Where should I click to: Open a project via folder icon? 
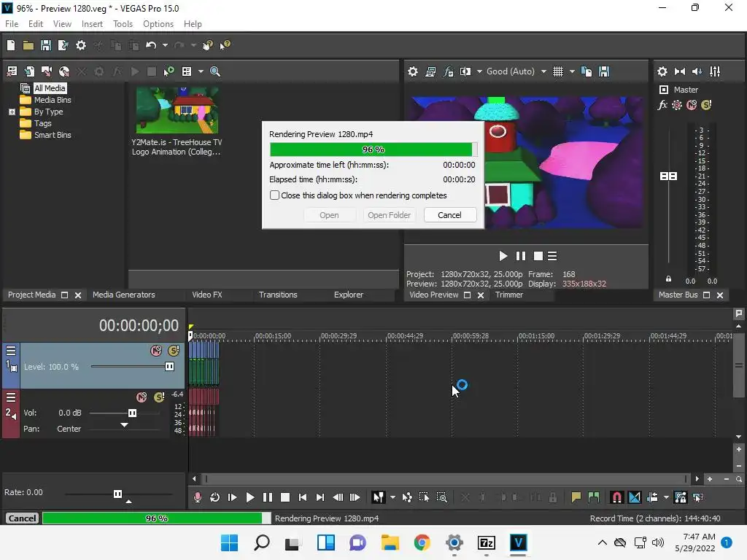[28, 45]
